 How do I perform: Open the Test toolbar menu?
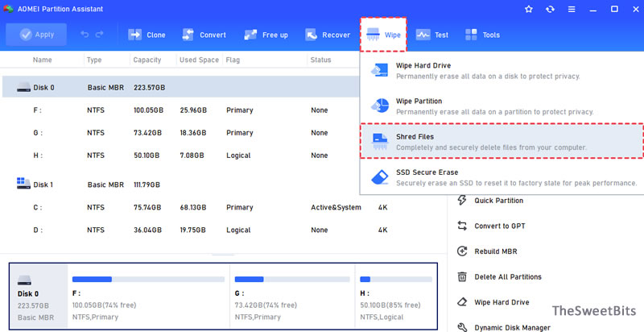[431, 35]
